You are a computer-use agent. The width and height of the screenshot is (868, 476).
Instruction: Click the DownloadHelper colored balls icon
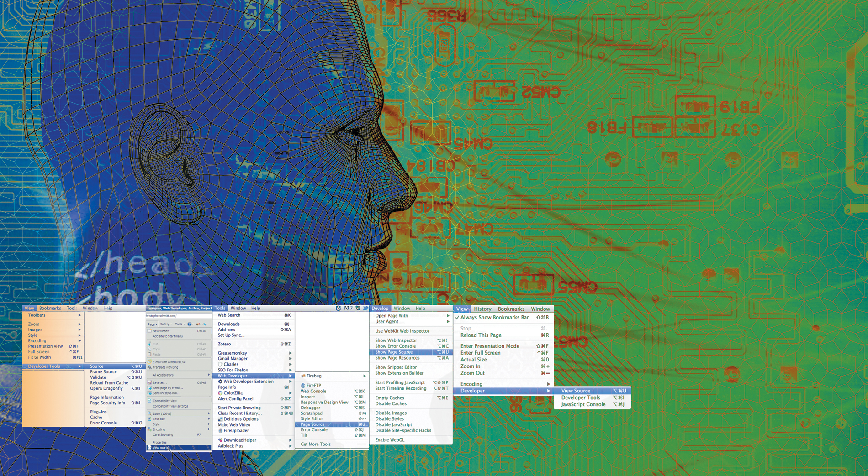[220, 440]
